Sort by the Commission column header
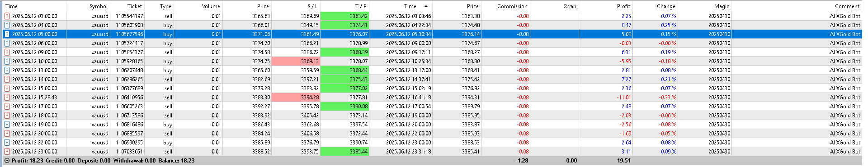 (505, 6)
